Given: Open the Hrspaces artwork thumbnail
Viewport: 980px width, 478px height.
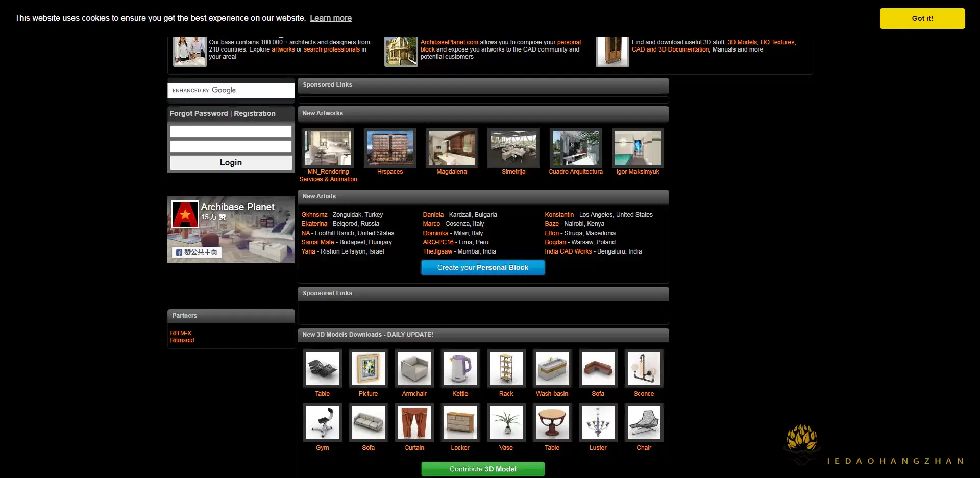Looking at the screenshot, I should (x=389, y=148).
